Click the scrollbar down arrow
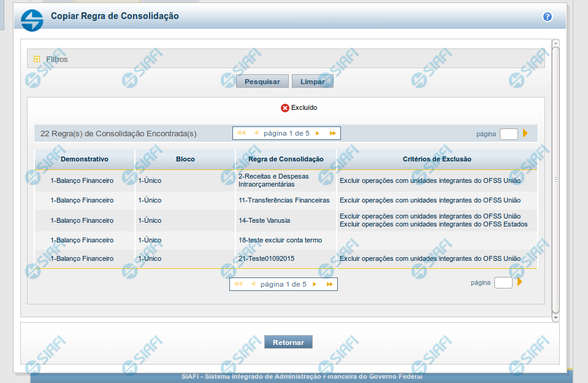Viewport: 588px width, 383px height. 556,318
